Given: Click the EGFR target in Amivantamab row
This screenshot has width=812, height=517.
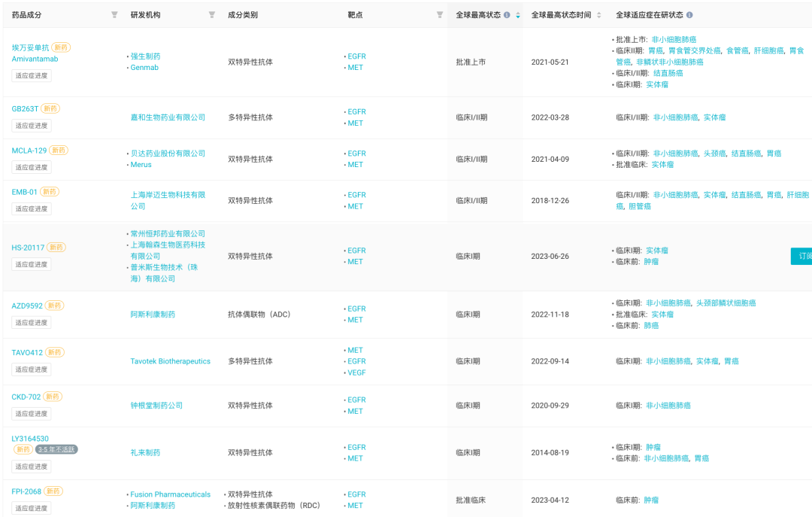Looking at the screenshot, I should point(357,56).
